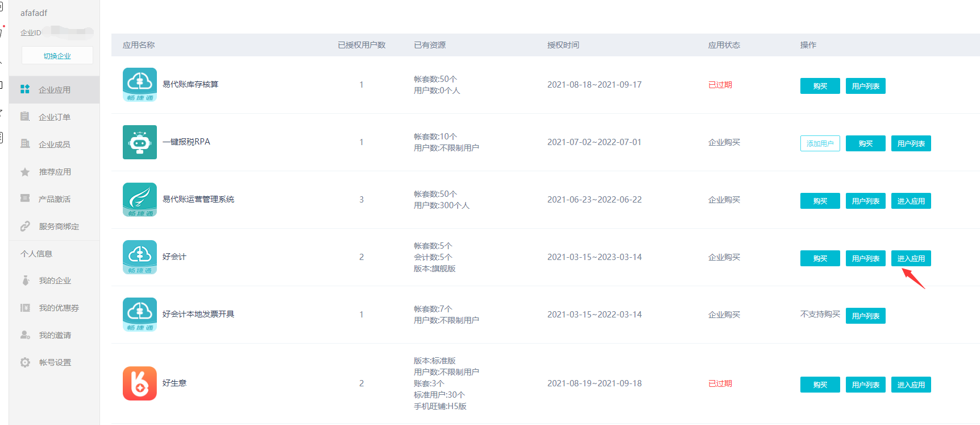Open 用户列表 for 好会计本地发票开具
The height and width of the screenshot is (425, 980).
tap(865, 316)
